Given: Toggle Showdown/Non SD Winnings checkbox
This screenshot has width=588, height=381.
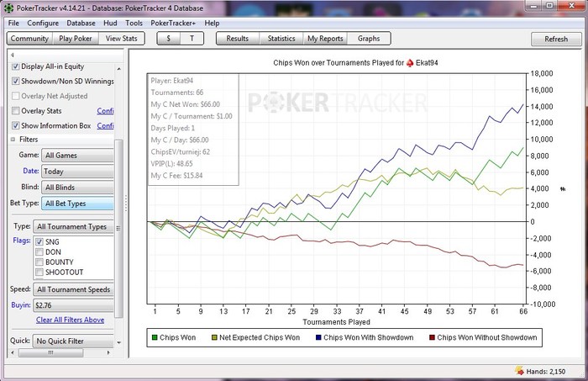Looking at the screenshot, I should pos(15,81).
